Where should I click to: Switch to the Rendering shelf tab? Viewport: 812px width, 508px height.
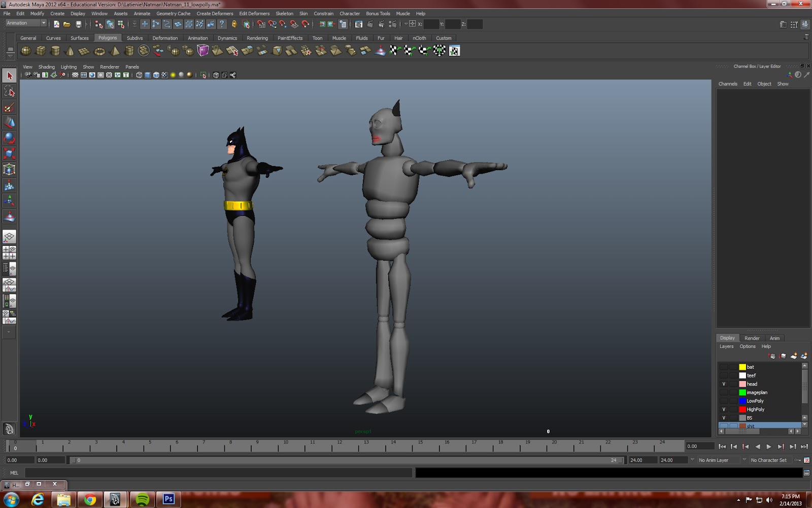pos(257,38)
